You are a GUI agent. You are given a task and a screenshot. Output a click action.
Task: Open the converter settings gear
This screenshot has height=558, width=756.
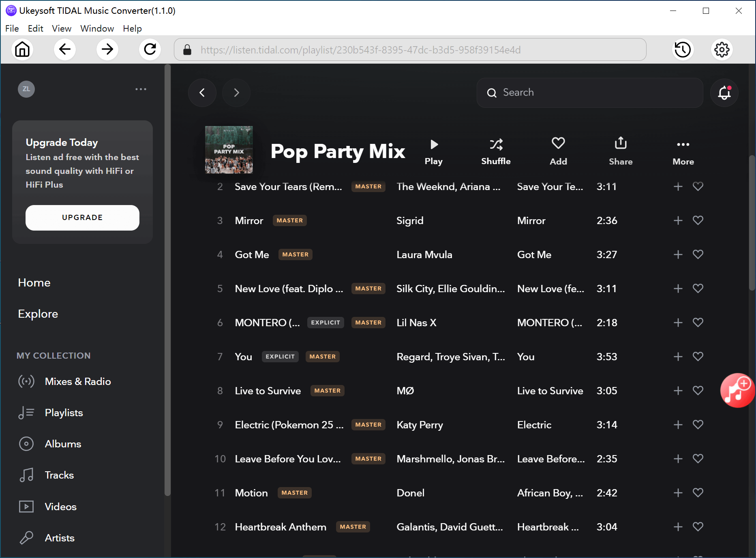722,49
